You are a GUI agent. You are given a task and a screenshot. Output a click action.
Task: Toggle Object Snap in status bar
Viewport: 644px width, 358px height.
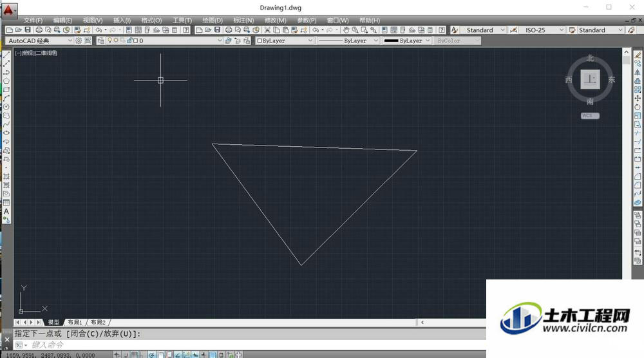point(160,355)
